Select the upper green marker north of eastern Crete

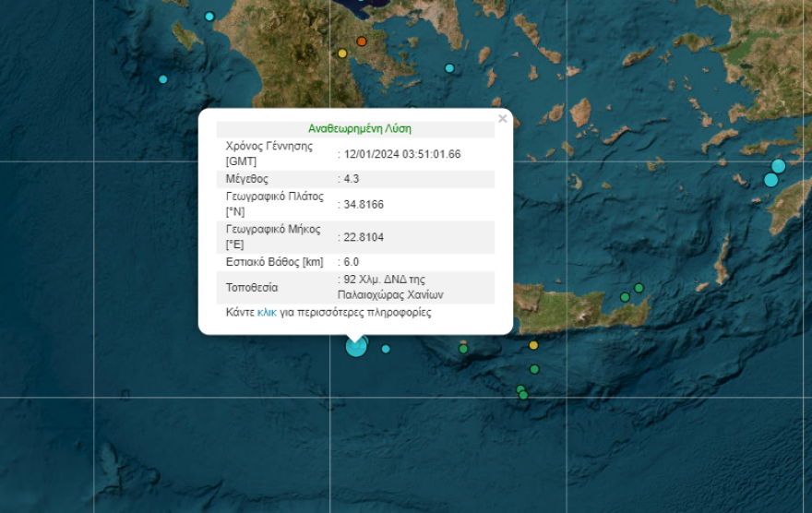tap(639, 288)
